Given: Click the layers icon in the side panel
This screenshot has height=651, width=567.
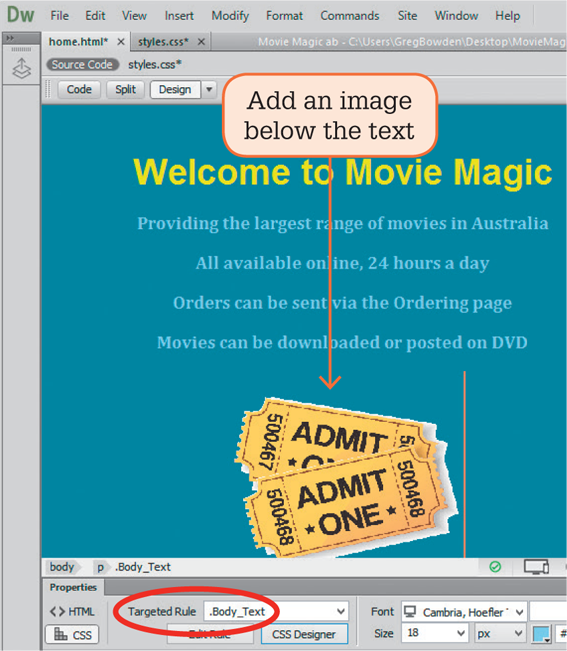Looking at the screenshot, I should (21, 69).
